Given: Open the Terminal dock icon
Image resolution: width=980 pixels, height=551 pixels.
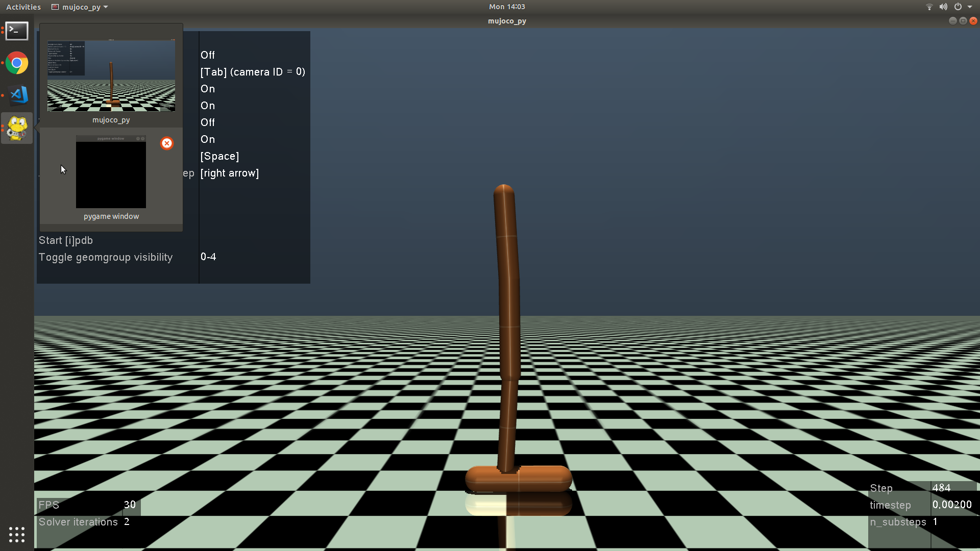Looking at the screenshot, I should click(17, 31).
